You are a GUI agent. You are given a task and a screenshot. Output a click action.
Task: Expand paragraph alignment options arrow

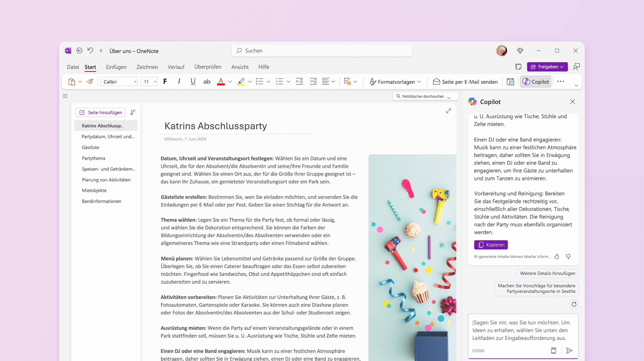point(333,82)
